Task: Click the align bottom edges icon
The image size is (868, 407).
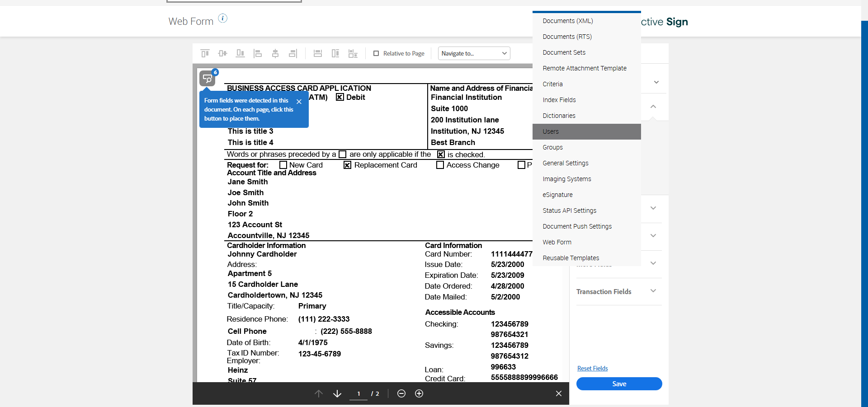Action: (240, 53)
